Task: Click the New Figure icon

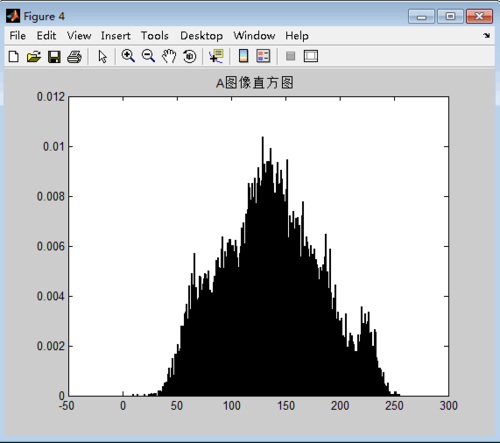Action: [14, 56]
